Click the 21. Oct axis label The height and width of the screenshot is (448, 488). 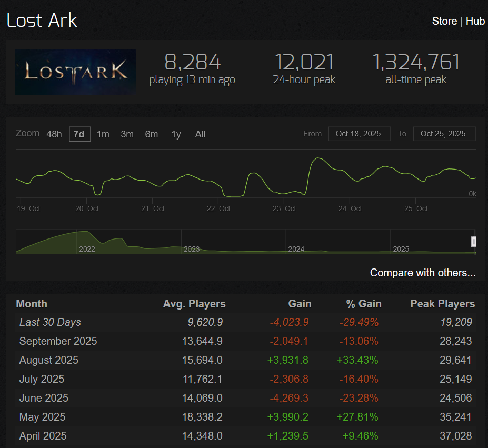pos(153,208)
